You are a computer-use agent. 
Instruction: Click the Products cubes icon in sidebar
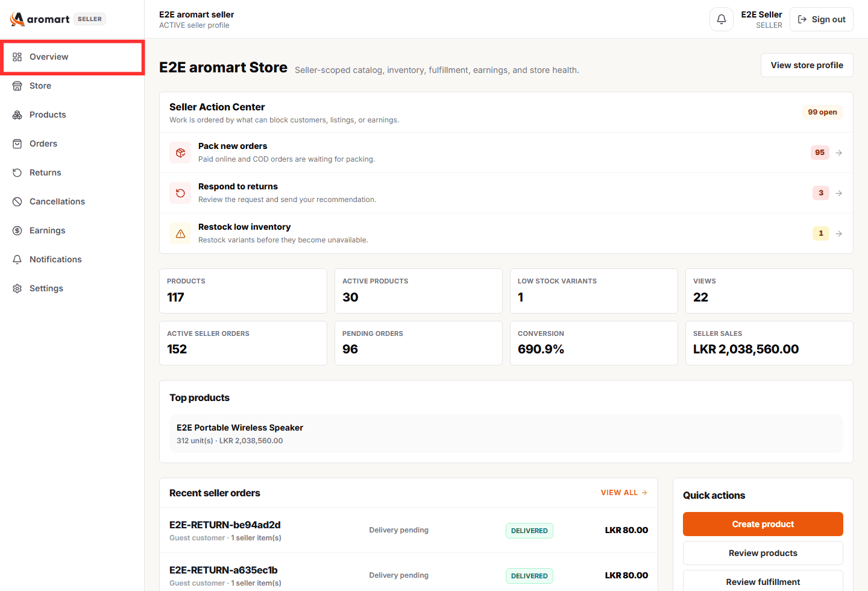tap(17, 115)
